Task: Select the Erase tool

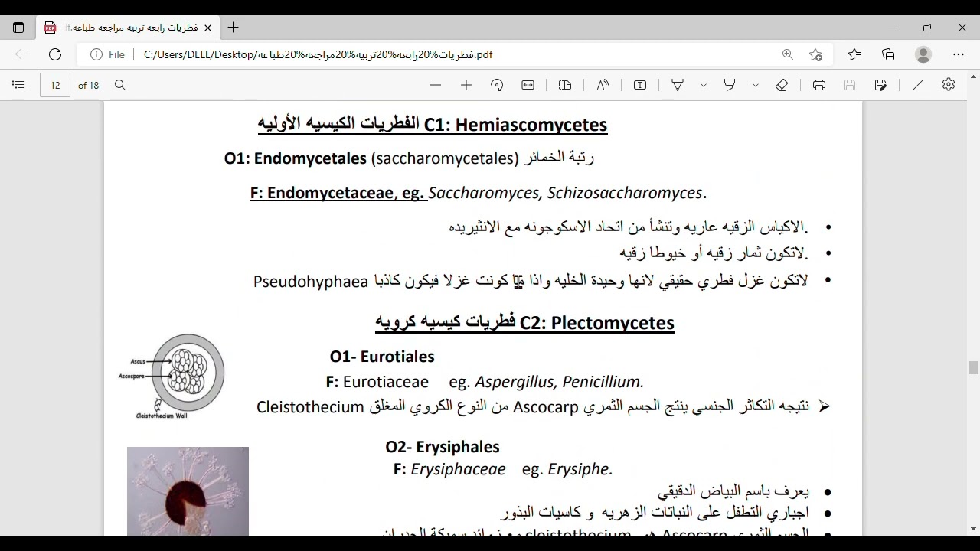Action: 782,85
